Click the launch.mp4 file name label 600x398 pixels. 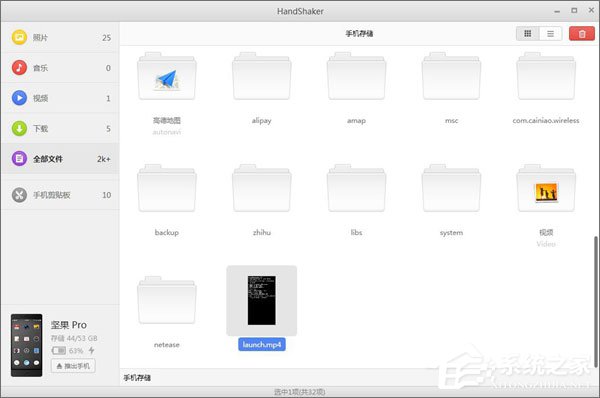tap(262, 344)
